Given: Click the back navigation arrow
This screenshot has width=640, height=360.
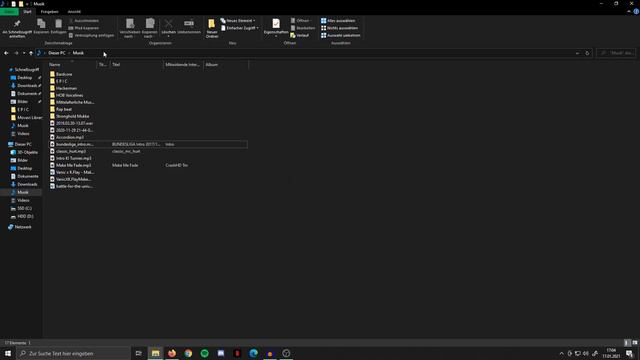Looking at the screenshot, I should click(6, 53).
